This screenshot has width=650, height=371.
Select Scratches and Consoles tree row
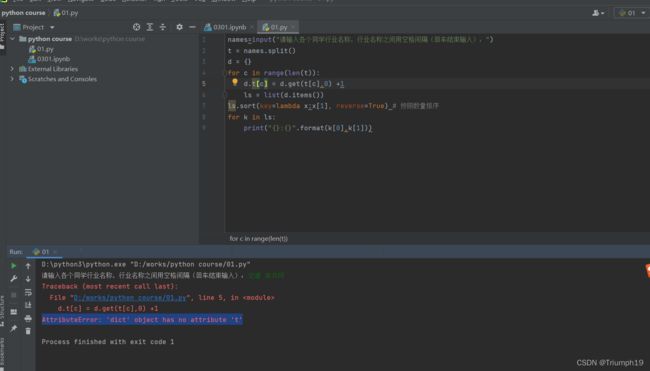pos(58,79)
